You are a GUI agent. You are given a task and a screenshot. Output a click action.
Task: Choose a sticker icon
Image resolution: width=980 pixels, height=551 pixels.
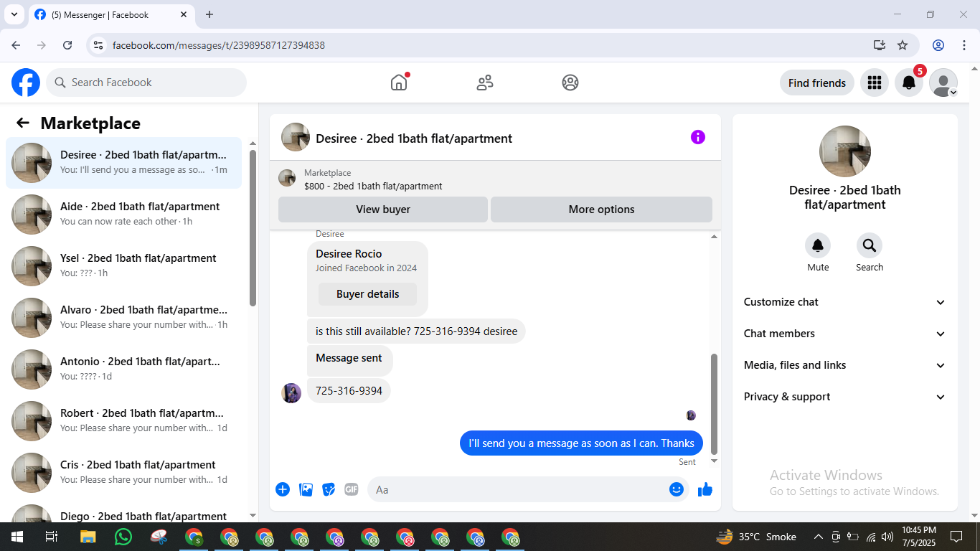coord(329,489)
